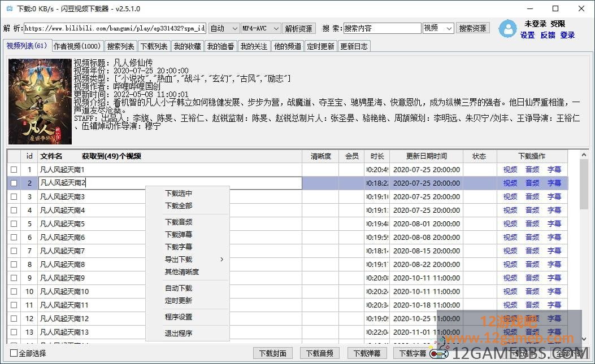Focus the 解析 URL input field
This screenshot has width=595, height=364.
coord(115,28)
